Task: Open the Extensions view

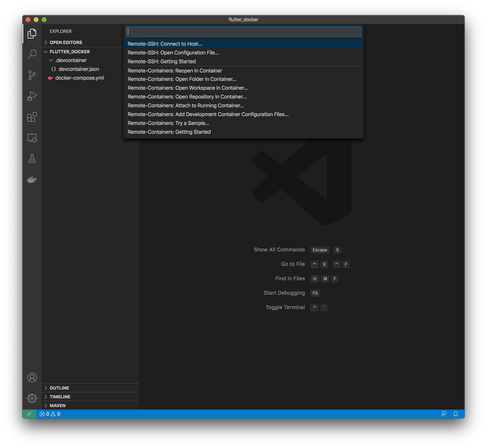Action: (x=32, y=117)
